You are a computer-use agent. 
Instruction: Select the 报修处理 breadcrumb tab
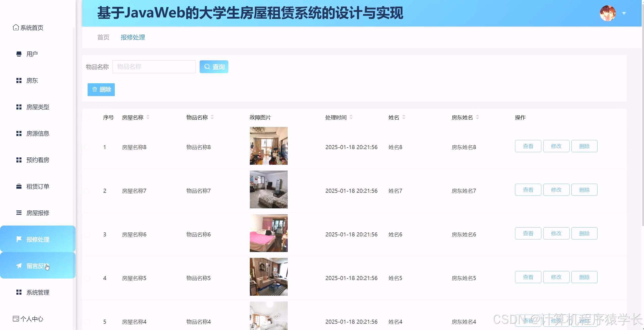[x=133, y=37]
